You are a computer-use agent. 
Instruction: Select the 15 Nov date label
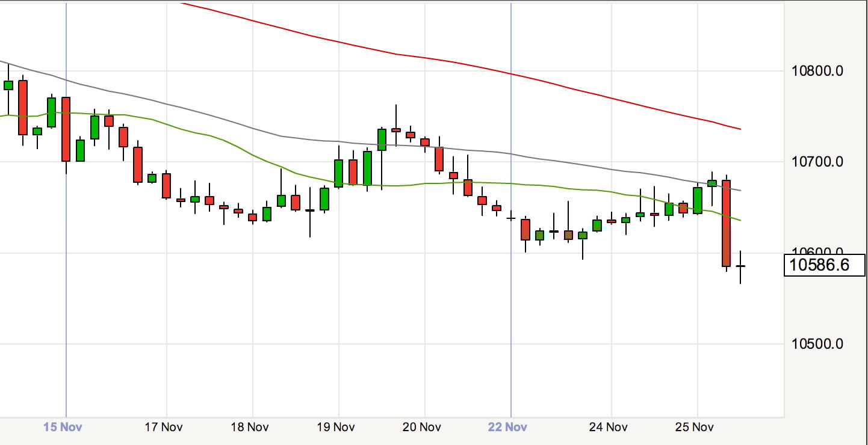click(x=63, y=428)
